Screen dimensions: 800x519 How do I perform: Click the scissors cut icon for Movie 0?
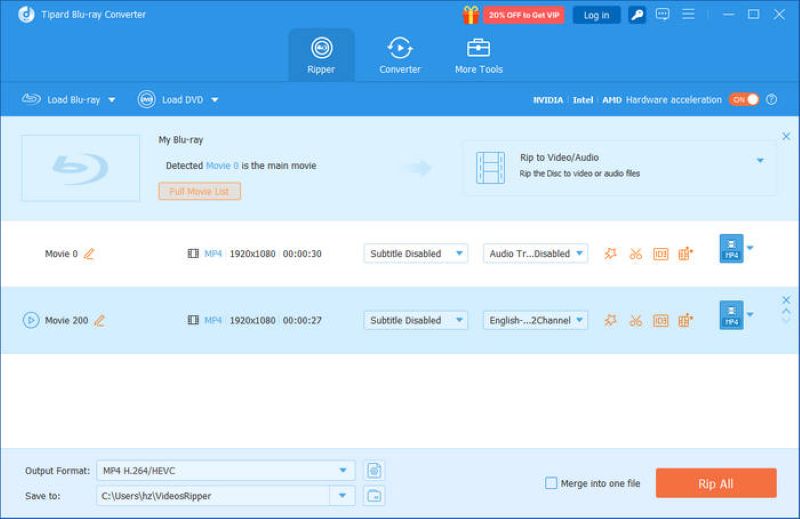coord(635,254)
